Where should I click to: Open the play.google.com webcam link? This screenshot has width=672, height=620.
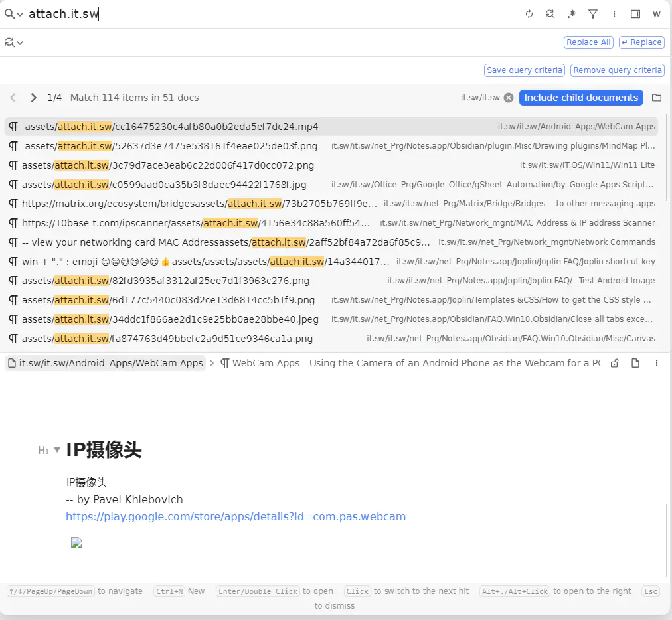click(x=236, y=516)
